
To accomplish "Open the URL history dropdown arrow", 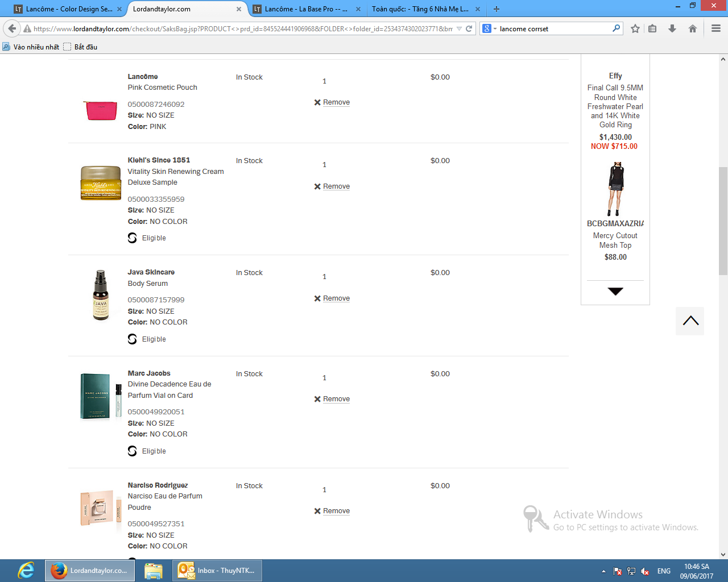I will click(x=459, y=28).
